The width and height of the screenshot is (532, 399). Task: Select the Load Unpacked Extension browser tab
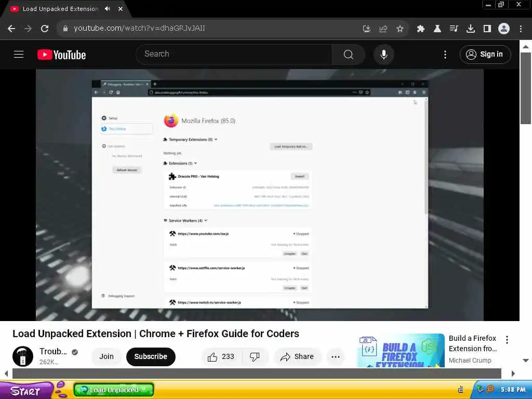[x=60, y=9]
